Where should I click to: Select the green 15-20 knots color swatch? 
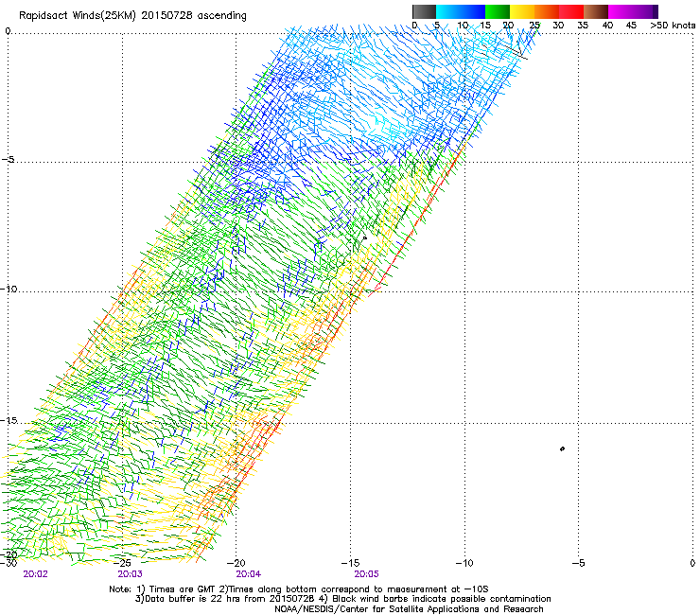click(498, 11)
